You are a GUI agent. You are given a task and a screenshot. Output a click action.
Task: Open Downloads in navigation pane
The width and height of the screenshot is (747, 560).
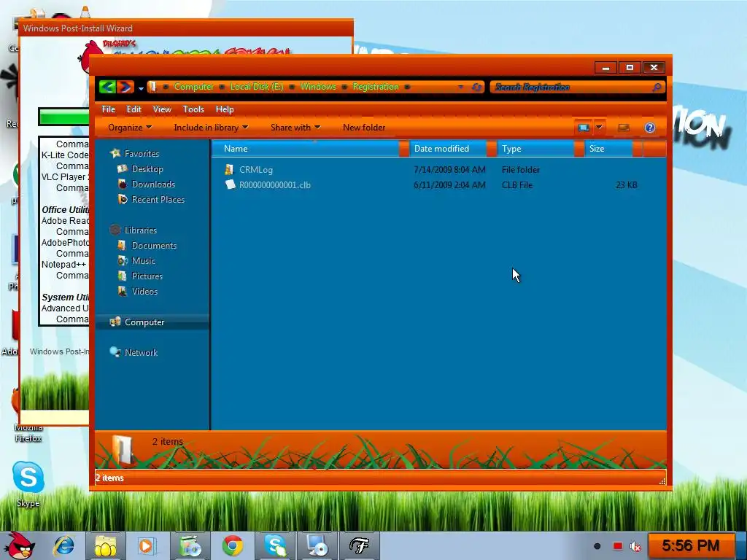(x=153, y=184)
